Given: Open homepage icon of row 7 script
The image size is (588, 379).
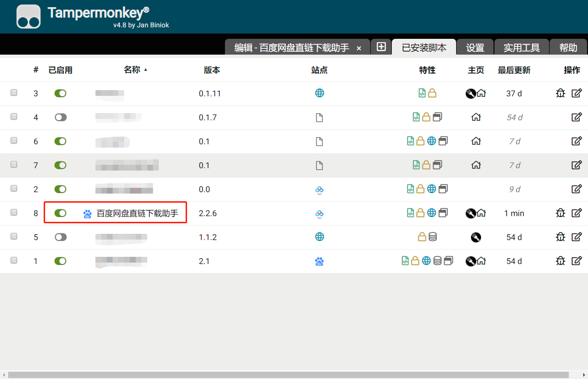Looking at the screenshot, I should pos(476,165).
